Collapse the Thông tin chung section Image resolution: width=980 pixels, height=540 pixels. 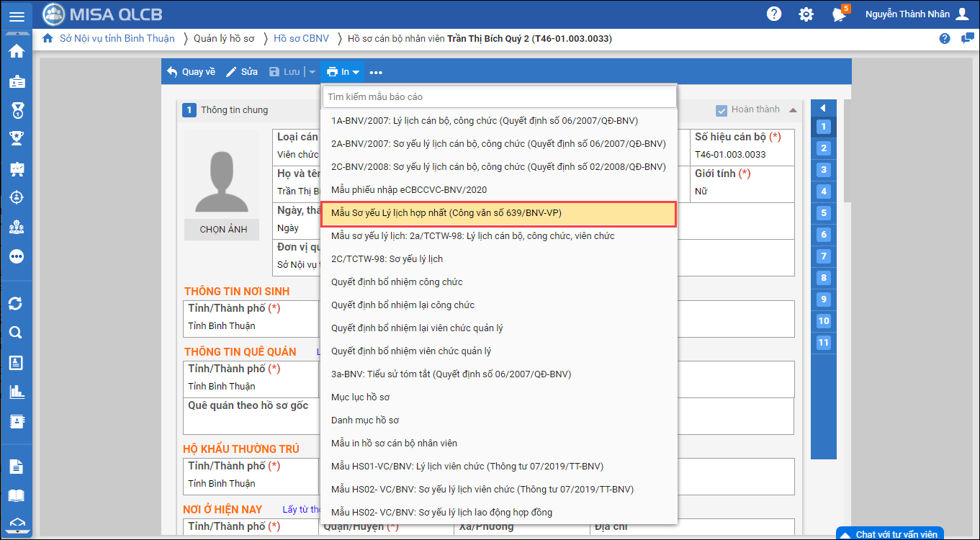pos(793,110)
